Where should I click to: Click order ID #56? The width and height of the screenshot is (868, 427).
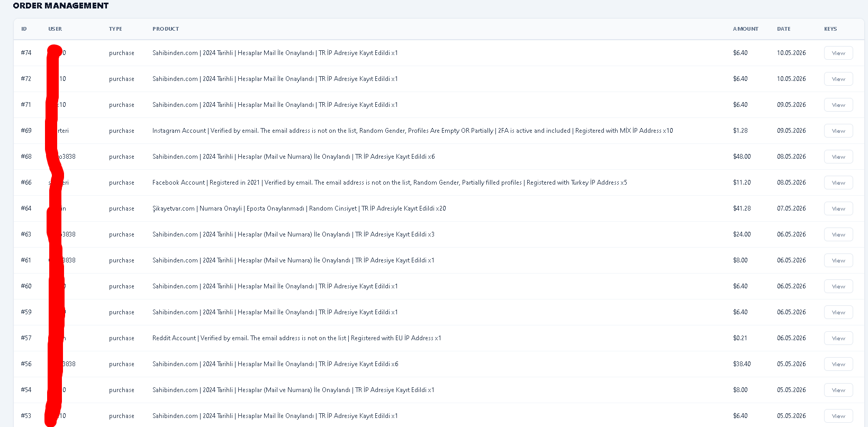[x=26, y=364]
